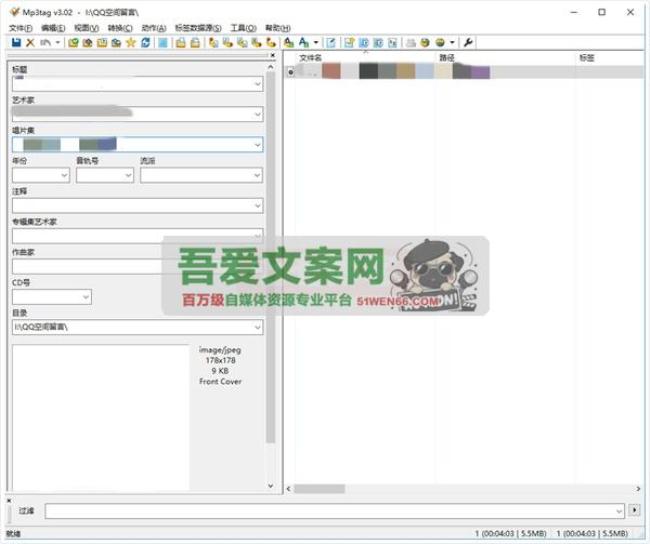This screenshot has width=650, height=544.
Task: Click the Add directory folder icon
Action: (x=87, y=42)
